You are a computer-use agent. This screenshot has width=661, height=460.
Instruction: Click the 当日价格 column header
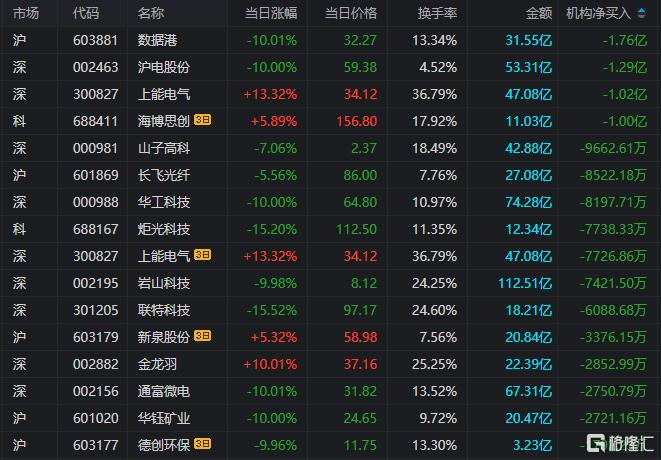351,13
